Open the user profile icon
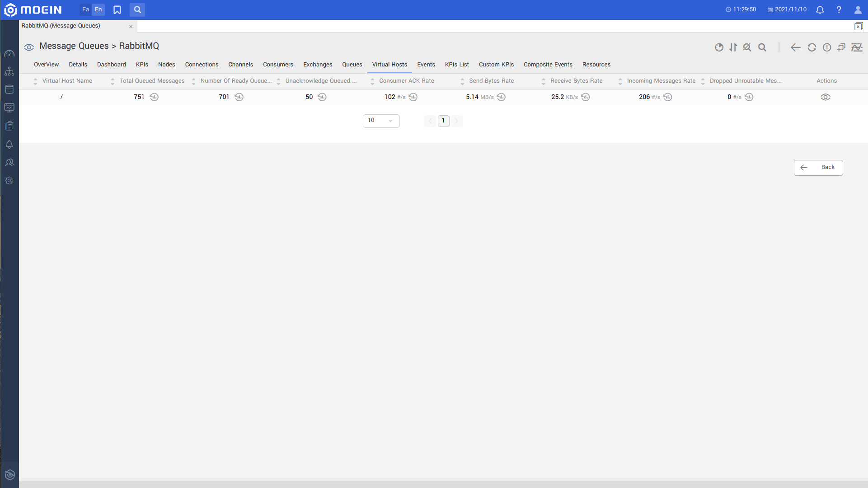The height and width of the screenshot is (488, 868). tap(858, 9)
